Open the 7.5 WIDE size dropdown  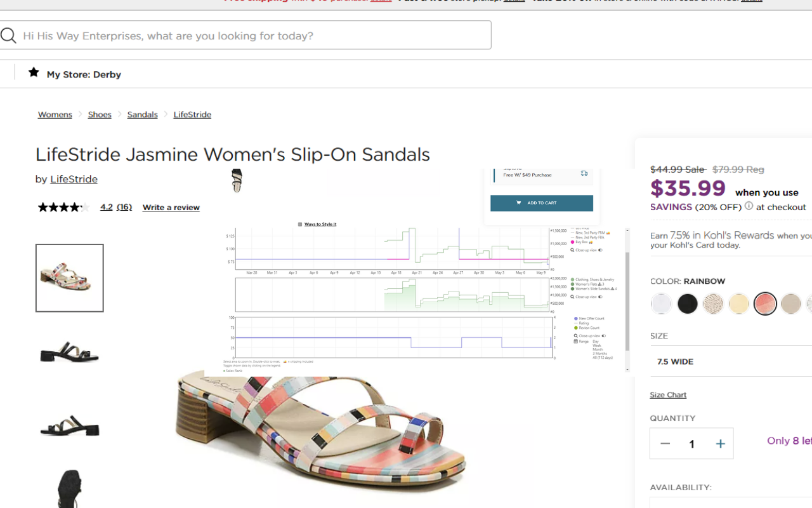(731, 361)
